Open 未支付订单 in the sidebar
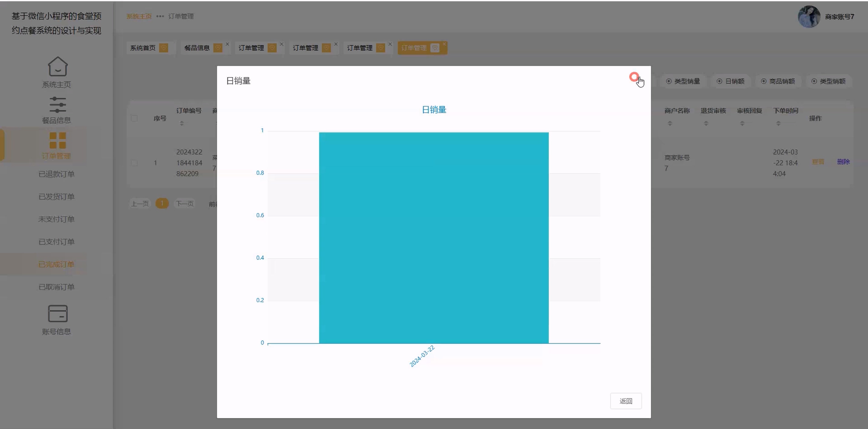This screenshot has width=868, height=429. click(x=56, y=219)
